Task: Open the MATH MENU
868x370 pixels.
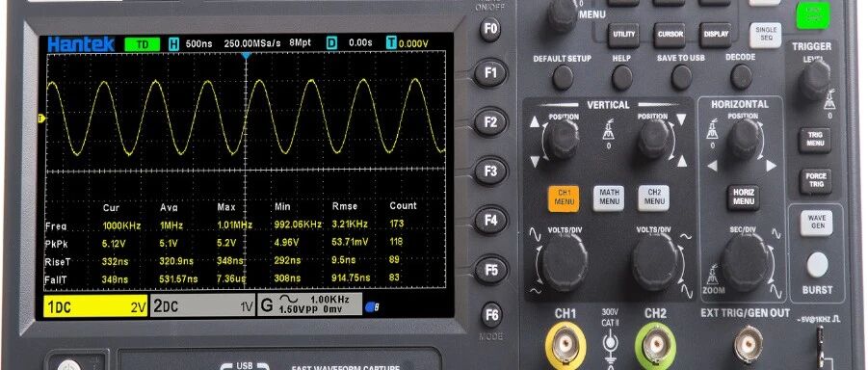Action: coord(609,198)
